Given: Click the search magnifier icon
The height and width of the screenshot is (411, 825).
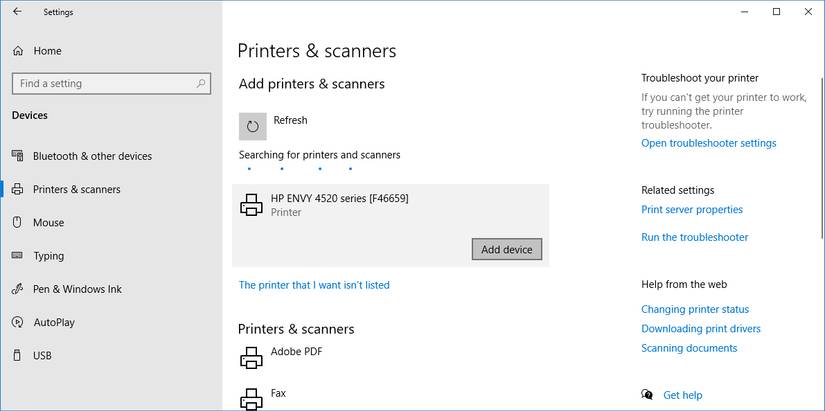Looking at the screenshot, I should point(202,84).
